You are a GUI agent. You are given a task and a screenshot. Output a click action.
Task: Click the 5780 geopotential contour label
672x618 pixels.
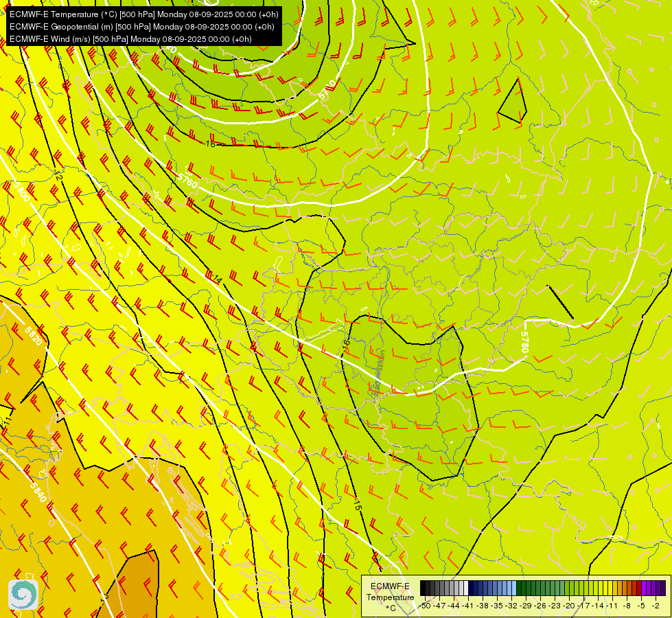(x=525, y=342)
